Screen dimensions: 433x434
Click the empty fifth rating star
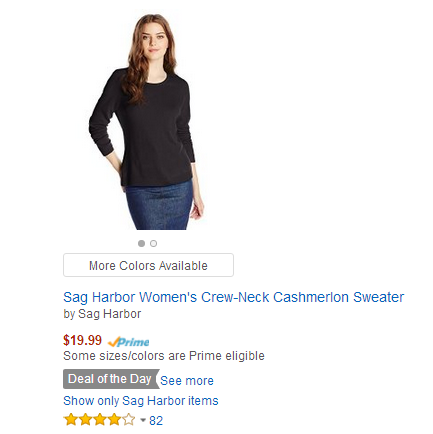click(129, 420)
